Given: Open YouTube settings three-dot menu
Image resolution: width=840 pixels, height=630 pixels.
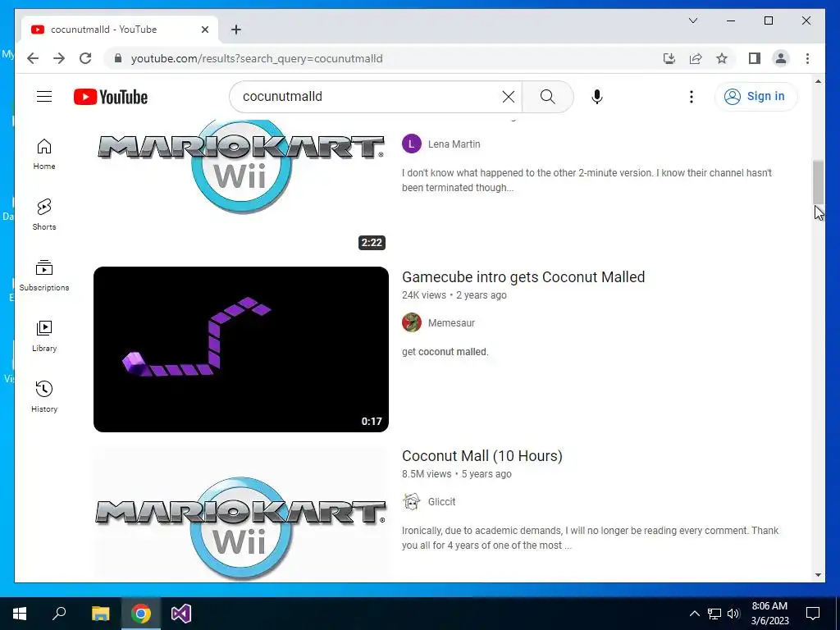Looking at the screenshot, I should tap(691, 97).
